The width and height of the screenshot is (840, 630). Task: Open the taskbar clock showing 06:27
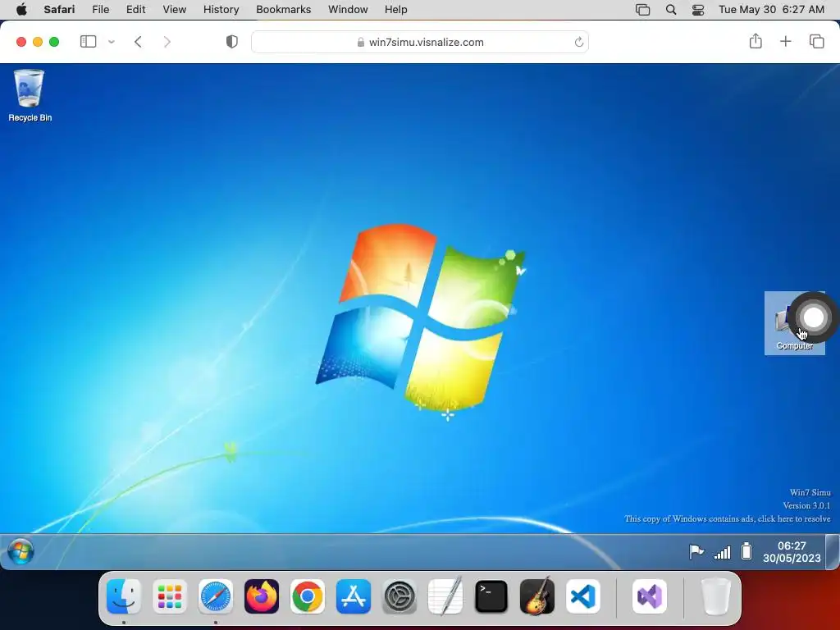[x=792, y=552]
